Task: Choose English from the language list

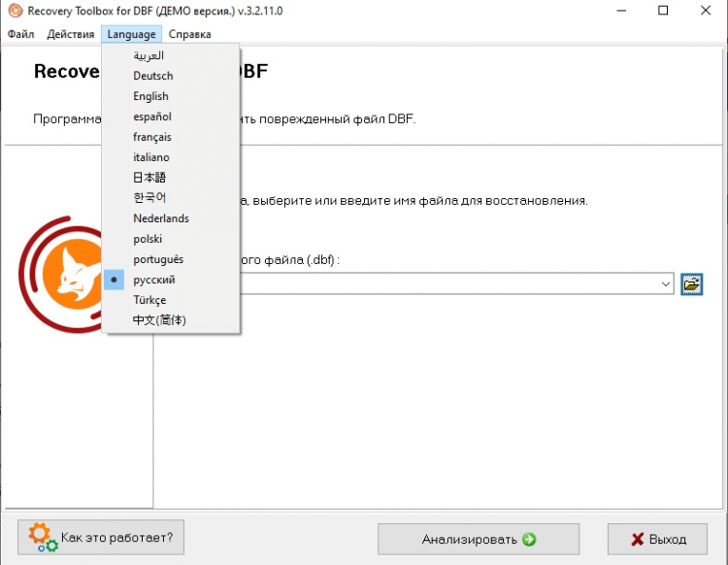Action: point(171,96)
